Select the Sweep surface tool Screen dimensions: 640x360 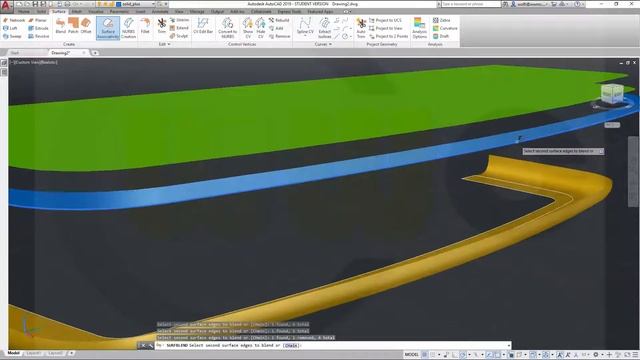[x=12, y=36]
